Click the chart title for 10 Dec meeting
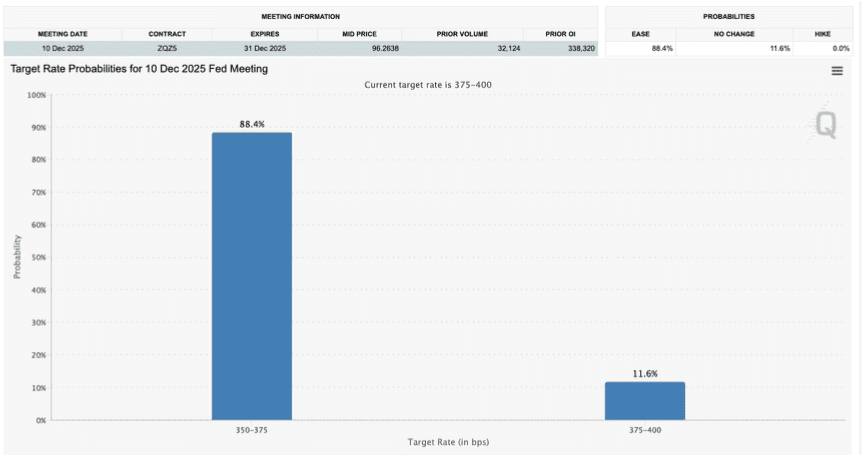 click(139, 69)
